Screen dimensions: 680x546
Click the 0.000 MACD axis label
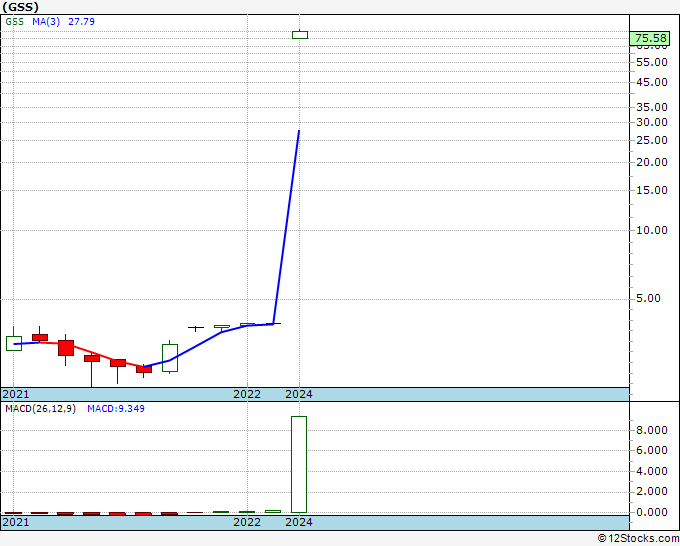(x=652, y=512)
